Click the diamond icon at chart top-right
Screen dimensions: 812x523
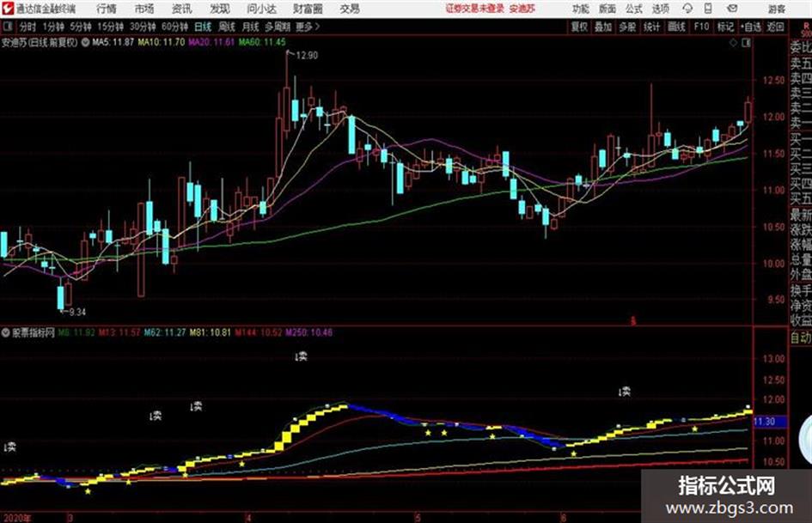[x=733, y=43]
